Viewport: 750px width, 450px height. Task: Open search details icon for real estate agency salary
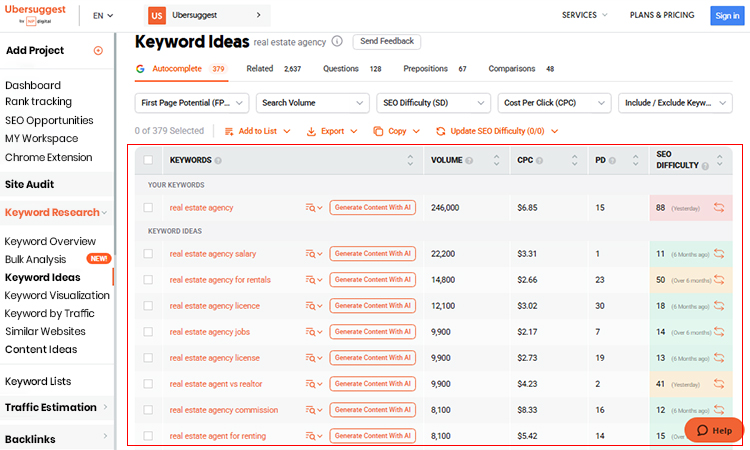tap(314, 254)
